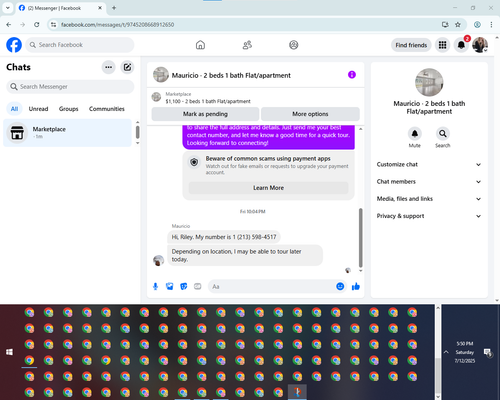Close the Messenger browser tab
The width and height of the screenshot is (500, 400).
coord(100,8)
